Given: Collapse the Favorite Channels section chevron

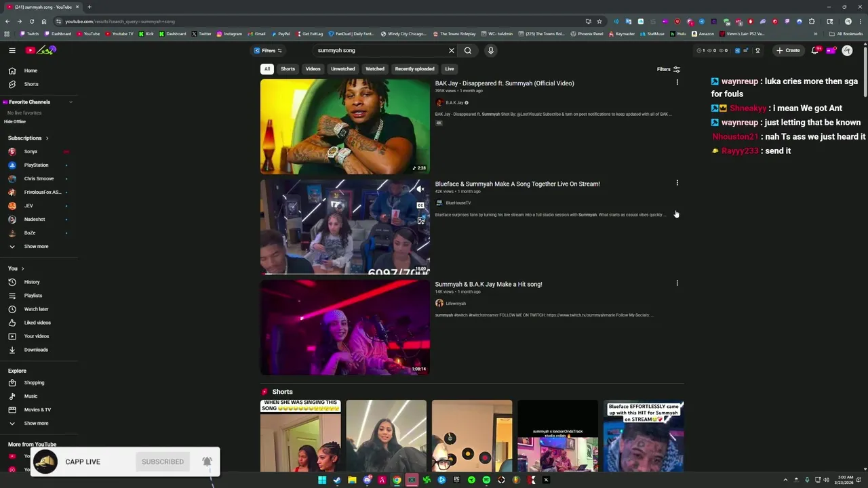Looking at the screenshot, I should 71,102.
